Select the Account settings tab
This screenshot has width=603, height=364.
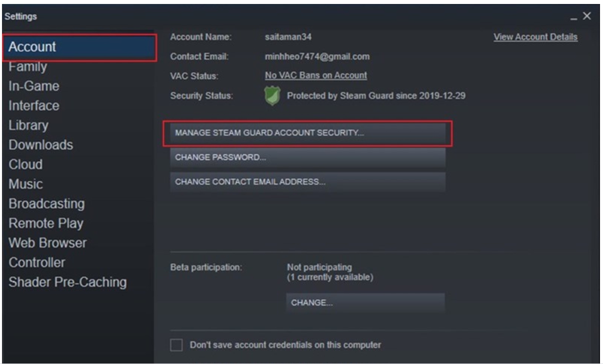point(32,47)
